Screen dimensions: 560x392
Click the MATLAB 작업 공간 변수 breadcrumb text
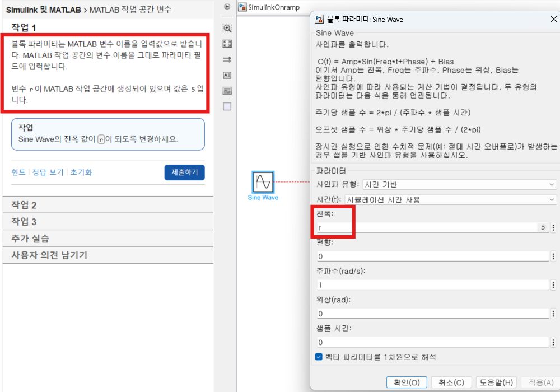[x=130, y=10]
